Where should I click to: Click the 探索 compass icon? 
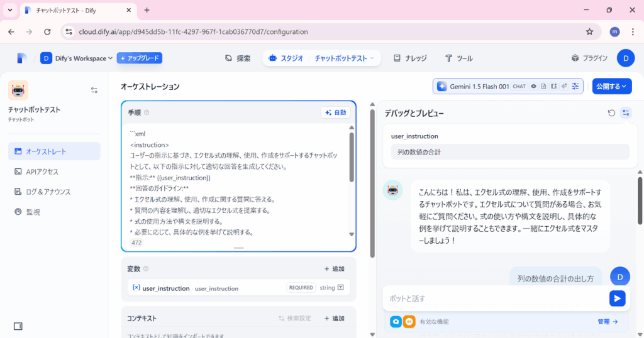(228, 58)
